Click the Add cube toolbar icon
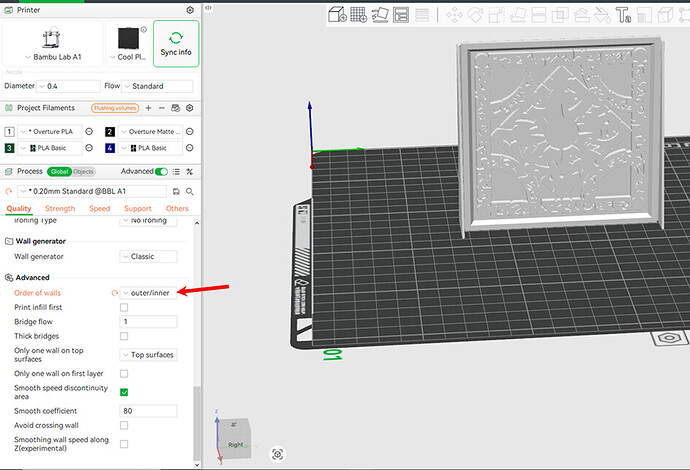 click(338, 15)
